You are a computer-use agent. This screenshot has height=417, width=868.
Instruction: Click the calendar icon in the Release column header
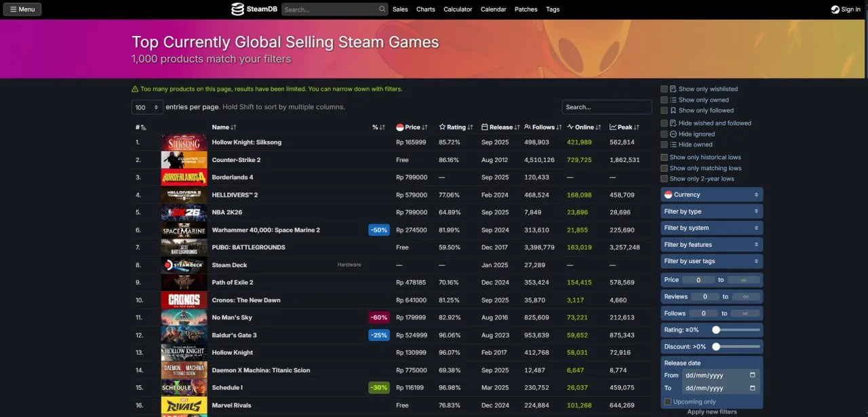(486, 127)
